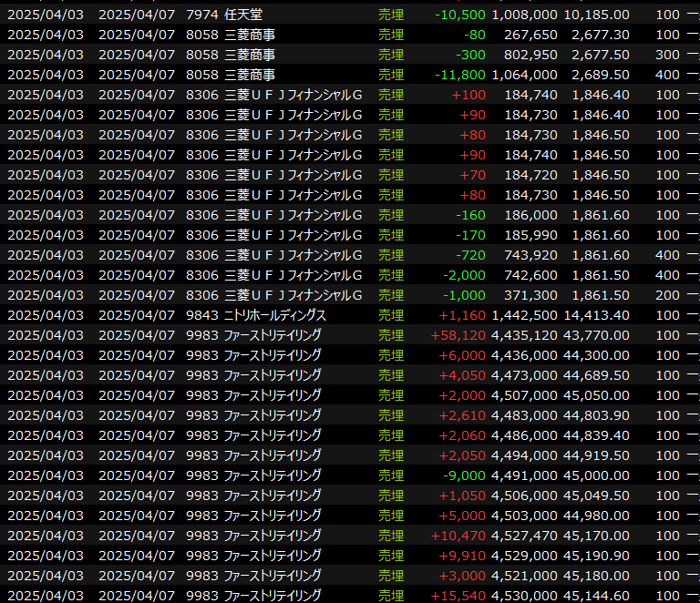Click stock code 9843
This screenshot has height=603, width=700.
(x=201, y=315)
